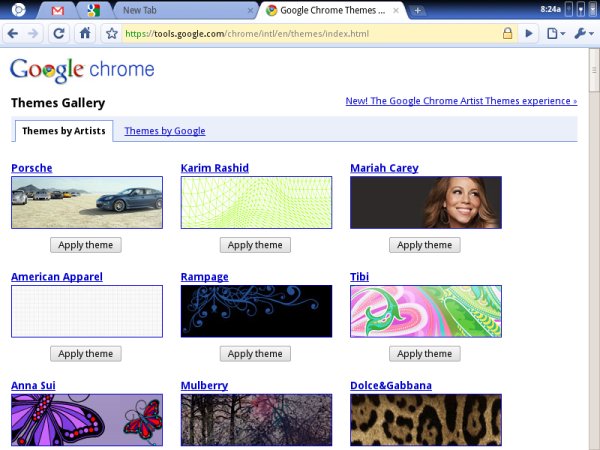Open the wrench settings menu
The height and width of the screenshot is (450, 600).
[584, 34]
